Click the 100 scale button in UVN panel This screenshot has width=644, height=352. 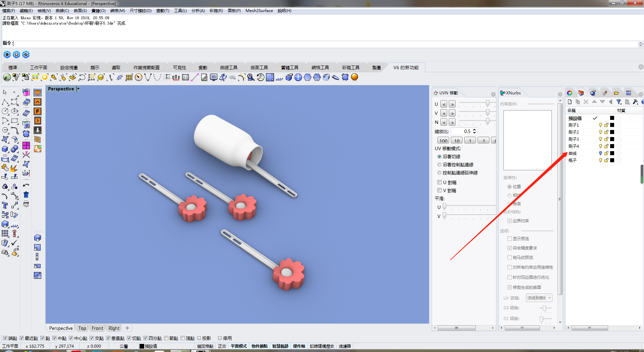tap(443, 140)
